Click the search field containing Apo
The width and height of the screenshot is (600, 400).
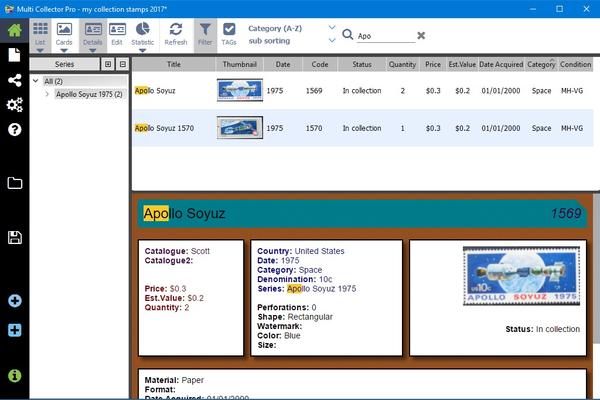(x=386, y=36)
